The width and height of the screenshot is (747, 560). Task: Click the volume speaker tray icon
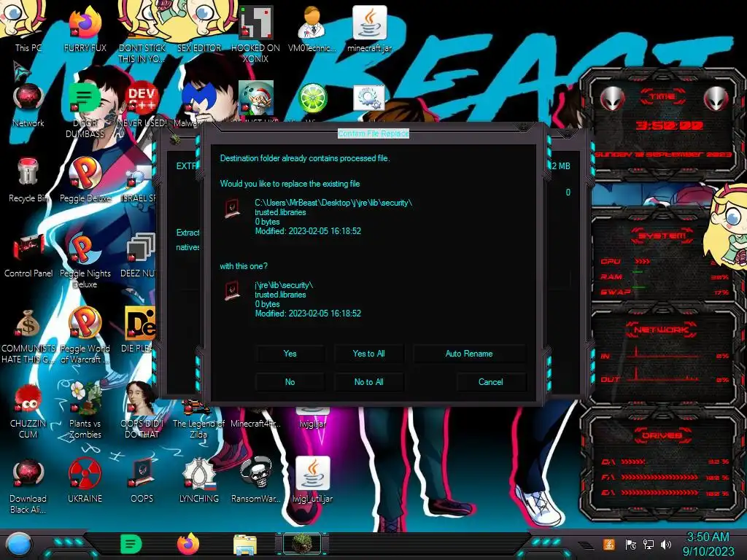pyautogui.click(x=666, y=545)
